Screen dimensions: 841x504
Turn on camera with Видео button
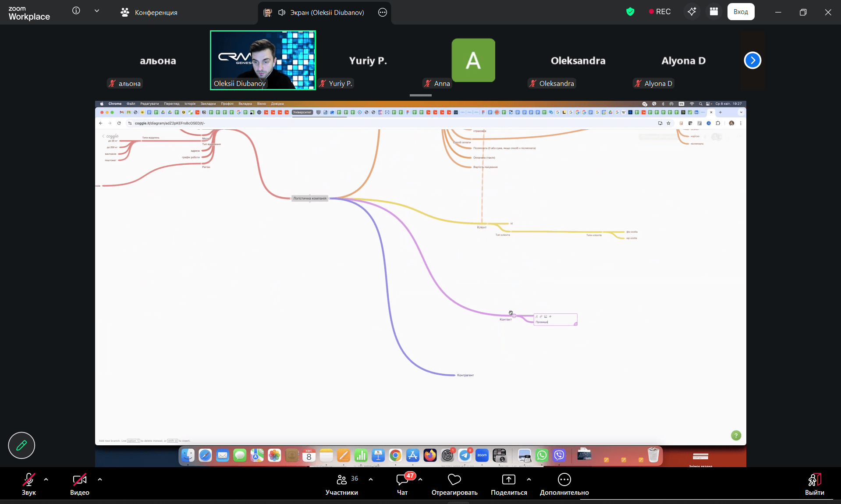(80, 484)
